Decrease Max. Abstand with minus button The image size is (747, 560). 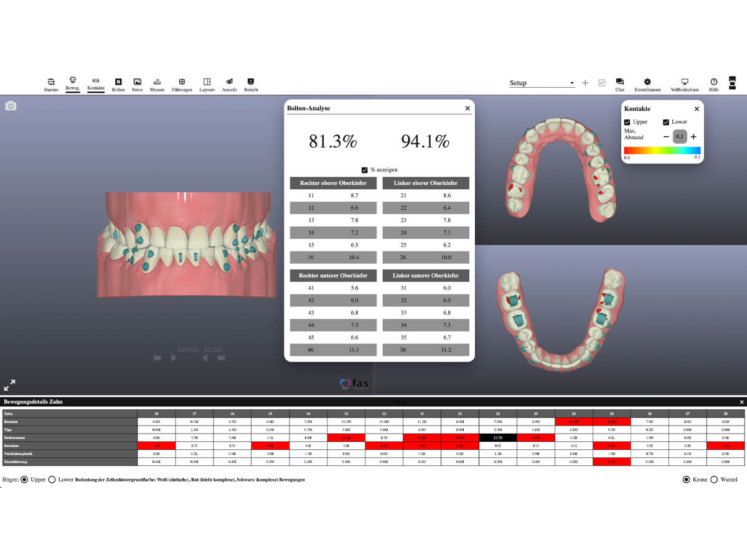pos(666,137)
